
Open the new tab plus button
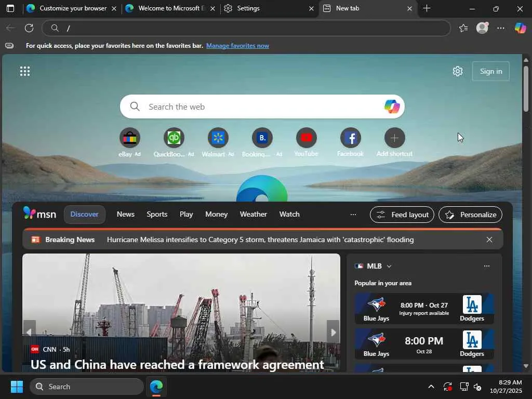[x=427, y=8]
